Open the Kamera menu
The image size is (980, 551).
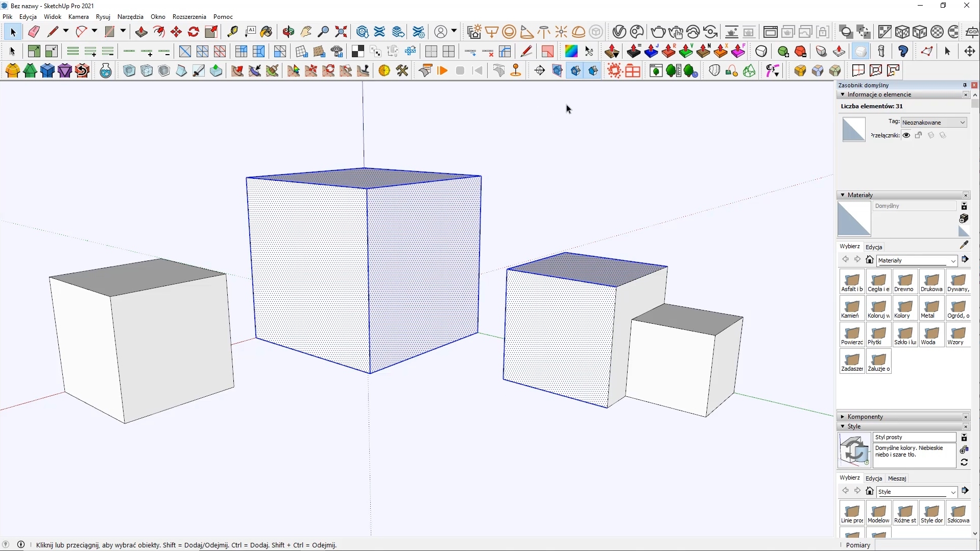[x=78, y=16]
